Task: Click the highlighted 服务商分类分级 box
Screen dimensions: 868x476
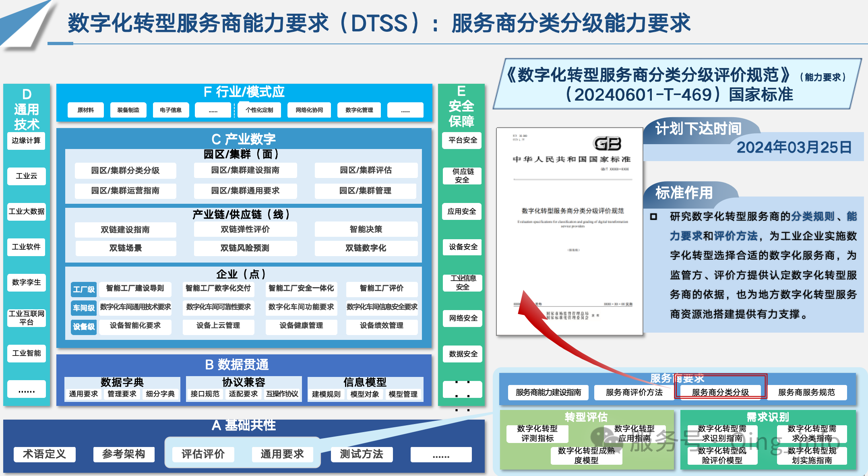Action: point(720,392)
